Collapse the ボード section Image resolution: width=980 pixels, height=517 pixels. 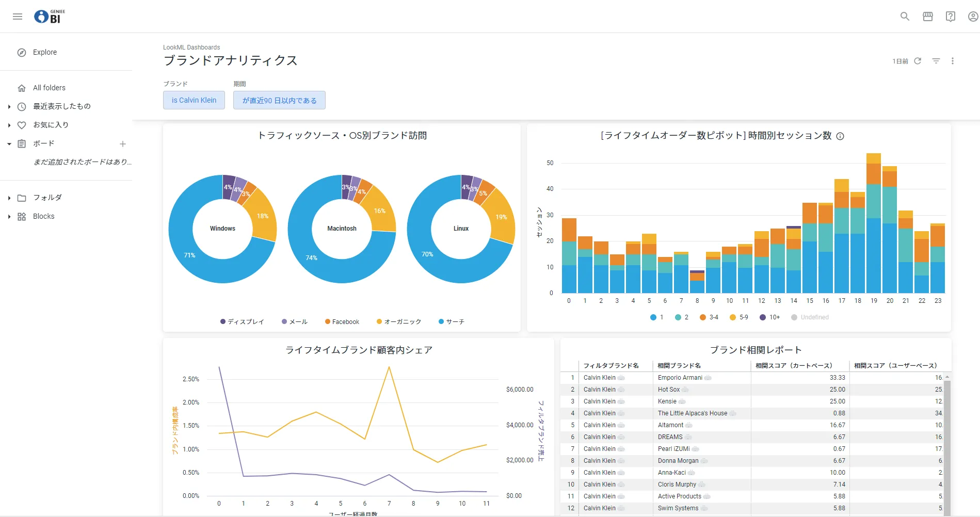pos(9,144)
